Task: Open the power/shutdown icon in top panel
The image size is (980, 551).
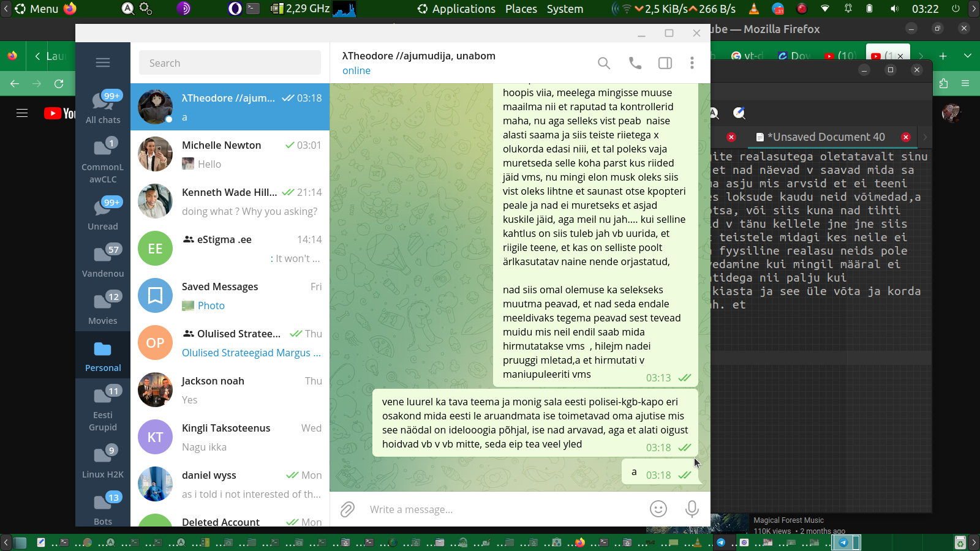Action: click(x=956, y=9)
